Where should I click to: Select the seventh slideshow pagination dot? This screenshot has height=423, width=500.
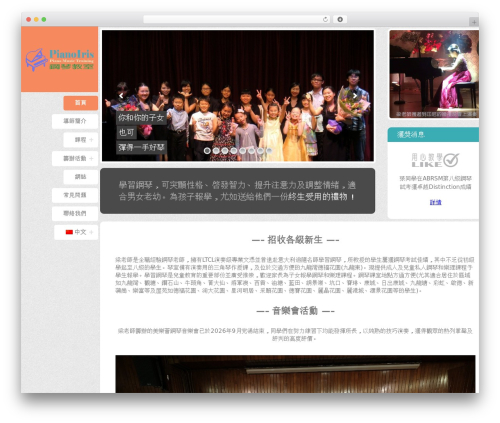[260, 151]
